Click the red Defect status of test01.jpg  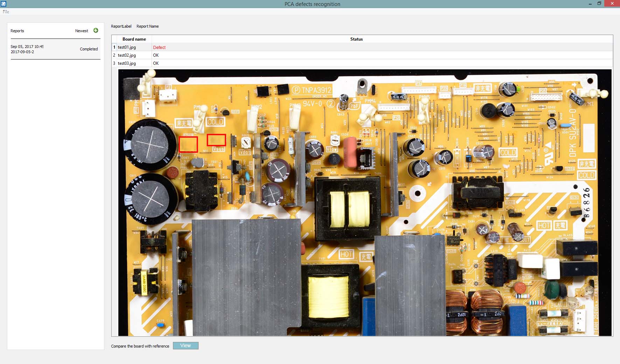[x=160, y=47]
